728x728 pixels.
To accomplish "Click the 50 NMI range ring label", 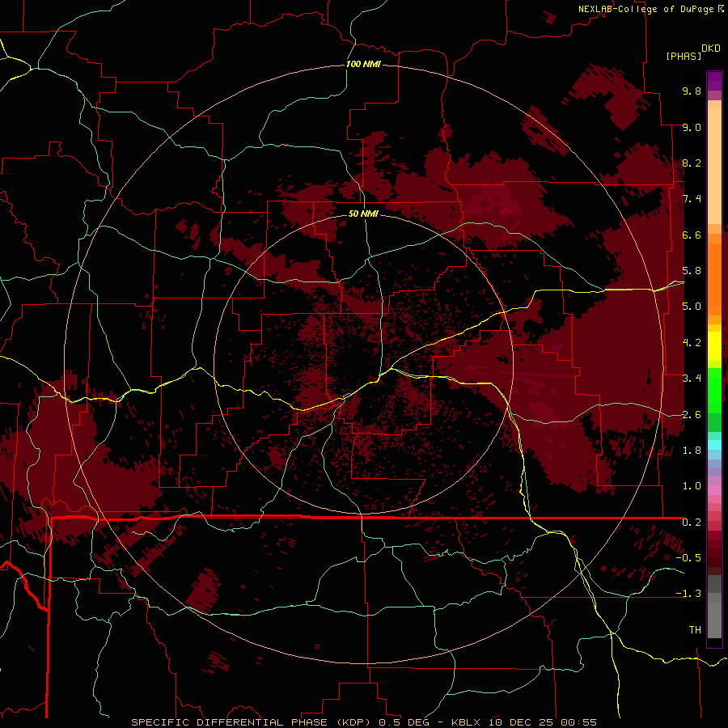I will click(363, 214).
